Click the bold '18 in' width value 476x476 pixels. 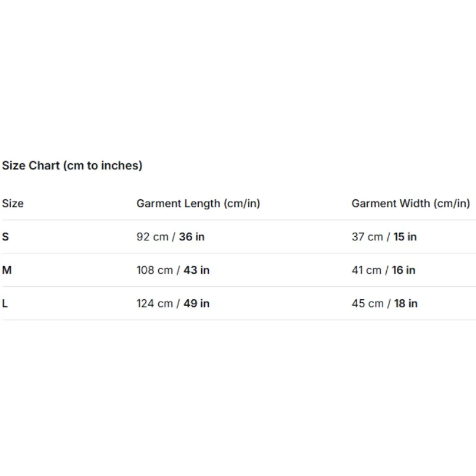click(406, 303)
